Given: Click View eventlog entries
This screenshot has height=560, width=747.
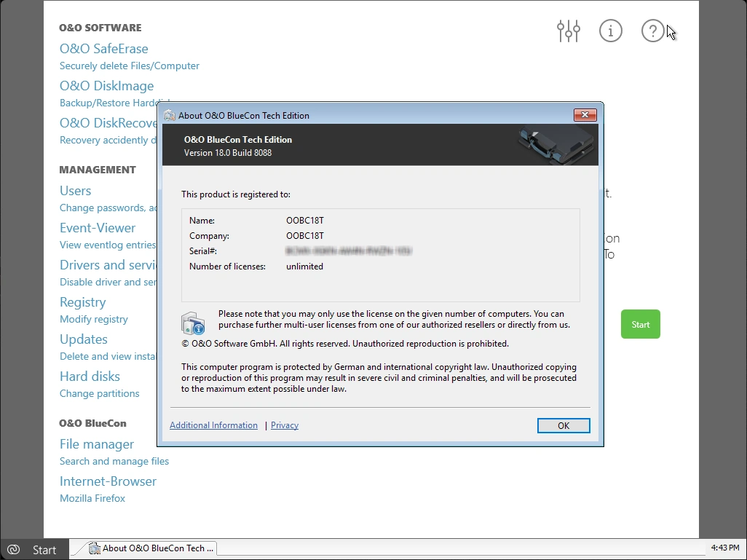Looking at the screenshot, I should coord(108,245).
